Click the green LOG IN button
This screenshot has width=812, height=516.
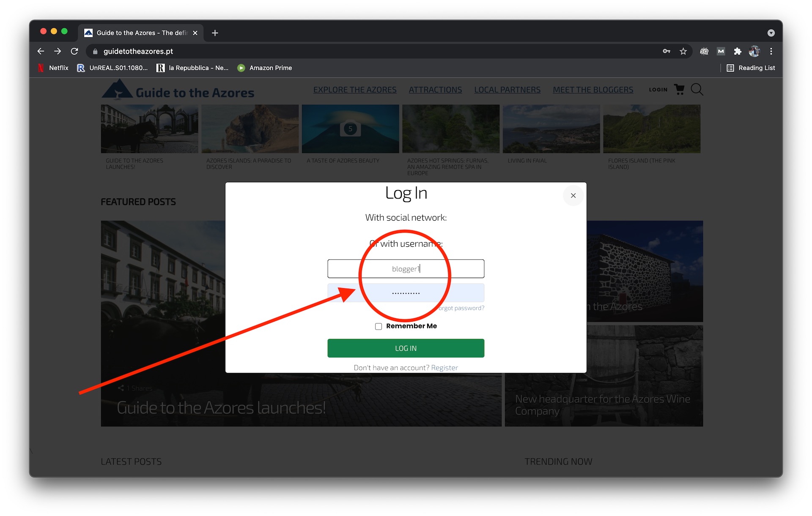coord(406,348)
